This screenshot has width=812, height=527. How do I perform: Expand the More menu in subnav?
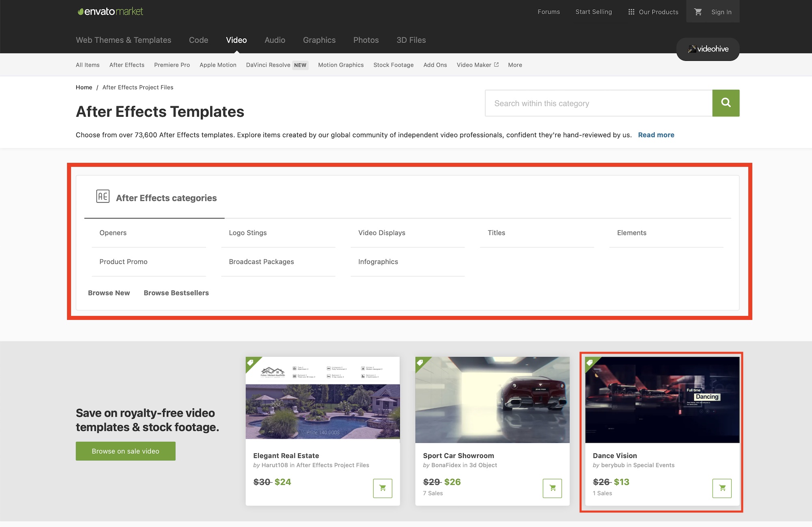tap(515, 65)
